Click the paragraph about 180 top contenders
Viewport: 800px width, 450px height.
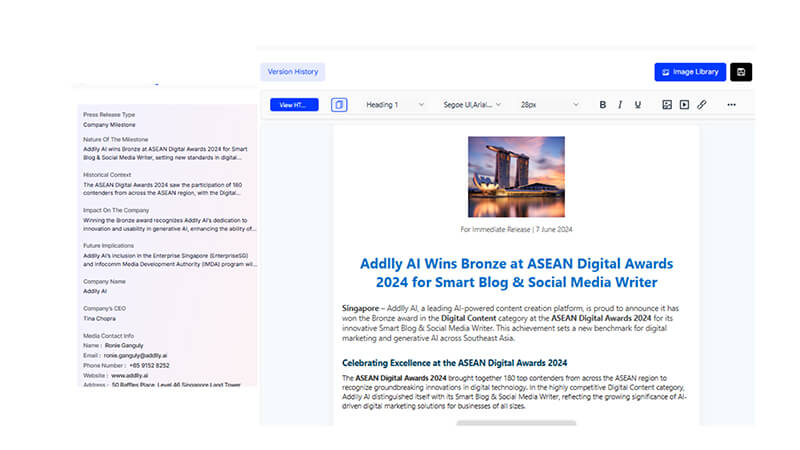coord(514,392)
